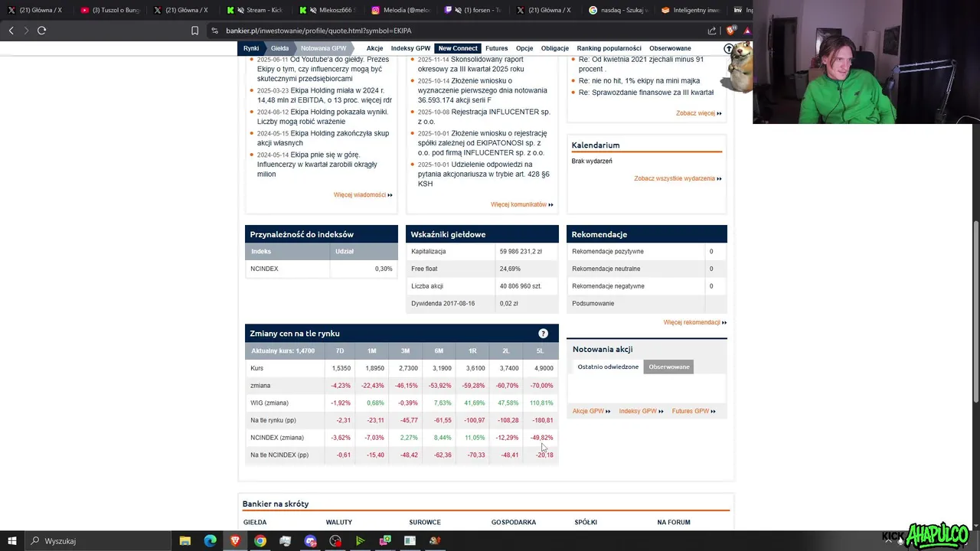The height and width of the screenshot is (551, 980).
Task: Click the Giełda breadcrumb
Action: tap(279, 48)
